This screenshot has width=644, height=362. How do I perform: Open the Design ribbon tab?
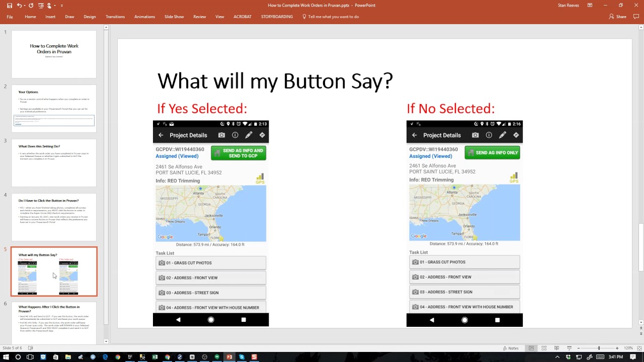coord(90,17)
